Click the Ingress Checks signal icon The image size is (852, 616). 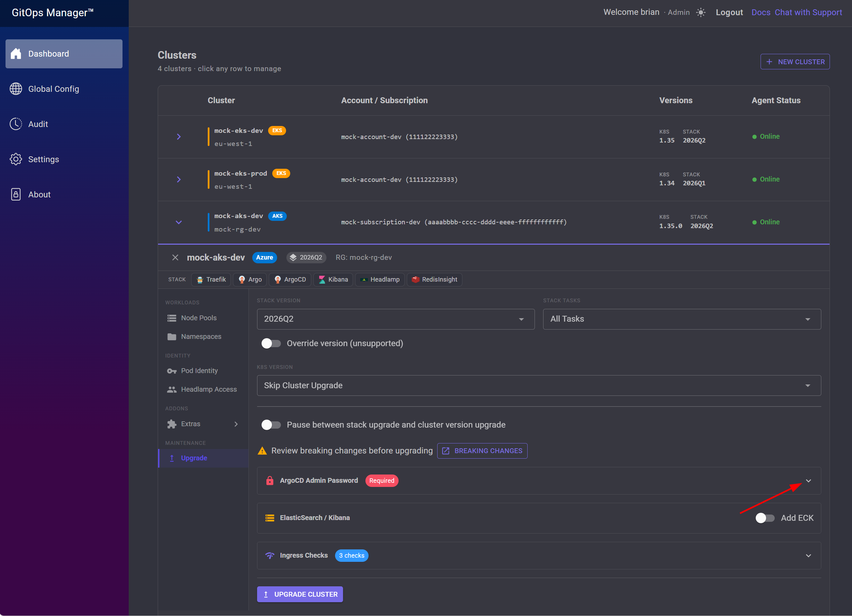[x=270, y=556]
